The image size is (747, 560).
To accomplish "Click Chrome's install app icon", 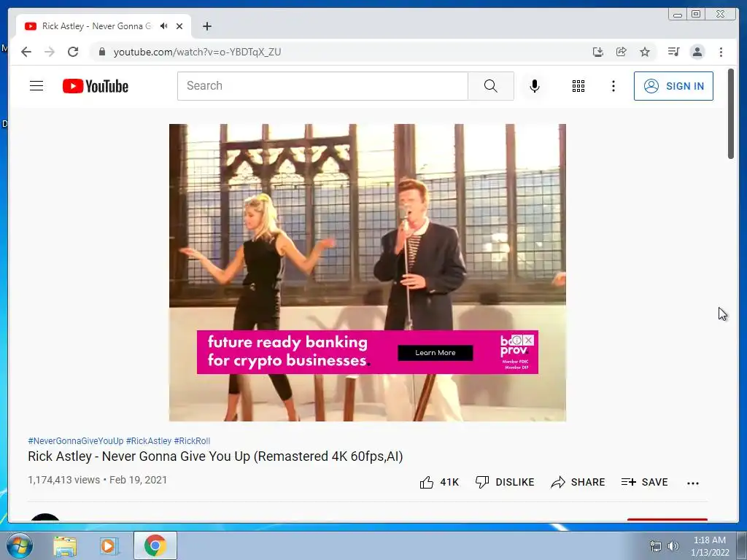I will 598,52.
